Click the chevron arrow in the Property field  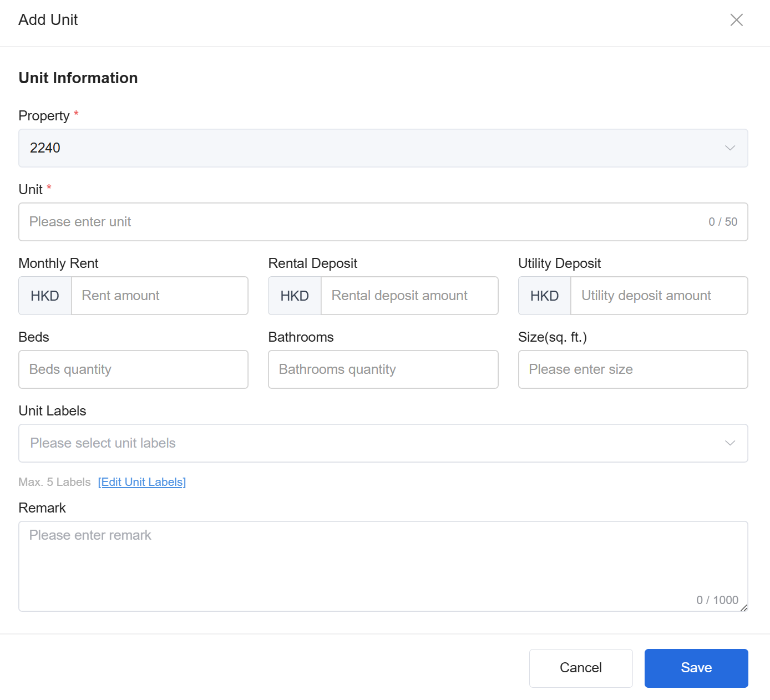click(730, 148)
